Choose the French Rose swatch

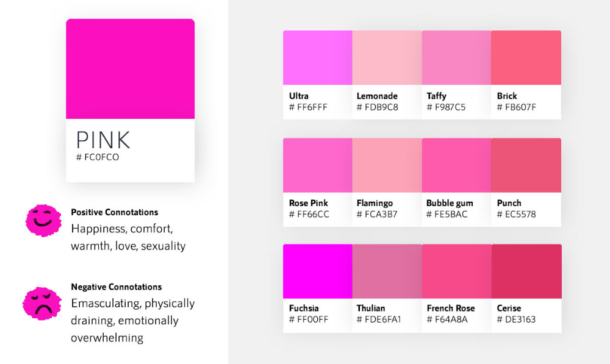(456, 271)
